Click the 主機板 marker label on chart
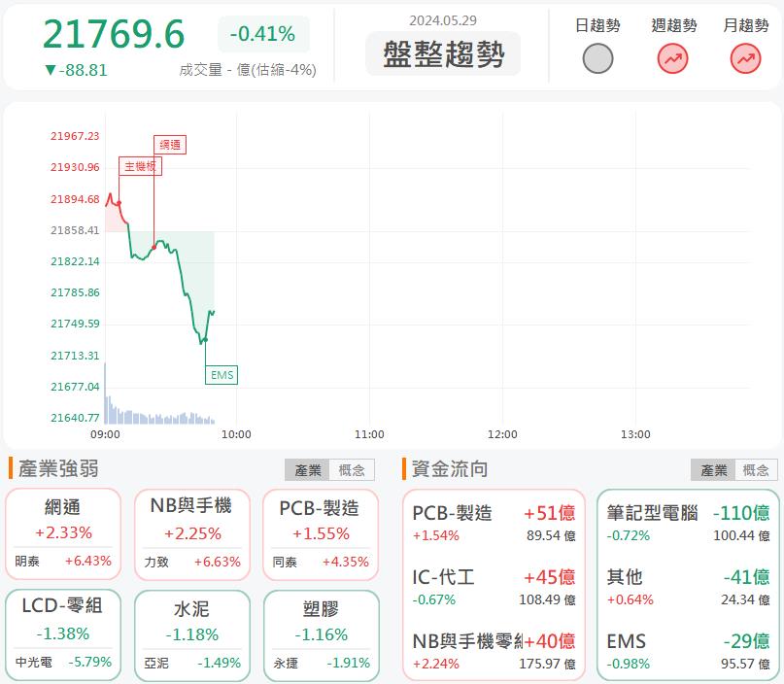The image size is (784, 684). tap(140, 166)
